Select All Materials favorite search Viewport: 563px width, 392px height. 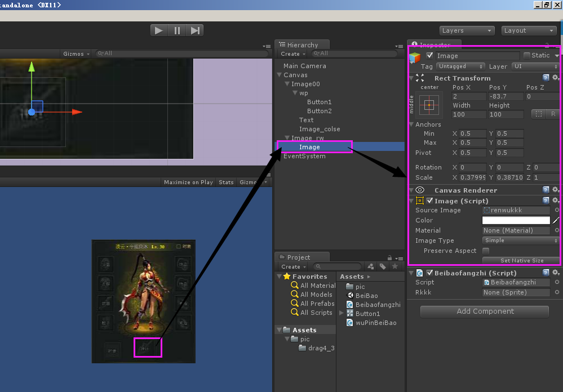coord(313,286)
